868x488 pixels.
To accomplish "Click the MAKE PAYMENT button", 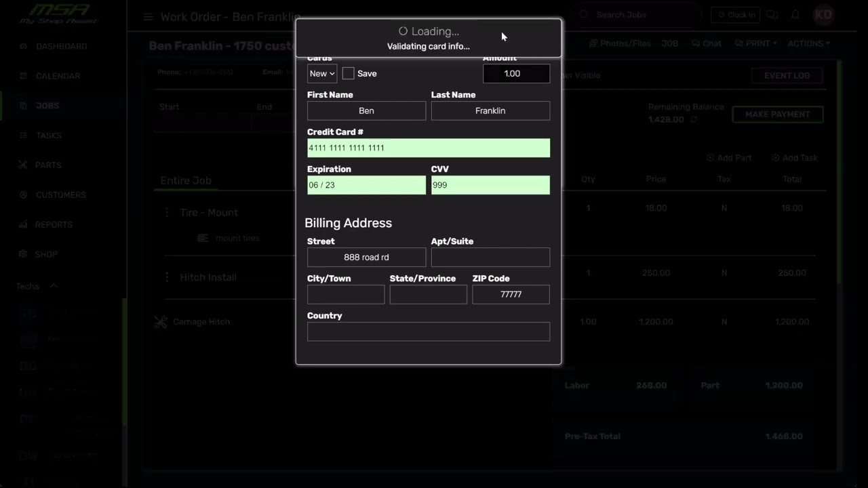I will point(778,115).
